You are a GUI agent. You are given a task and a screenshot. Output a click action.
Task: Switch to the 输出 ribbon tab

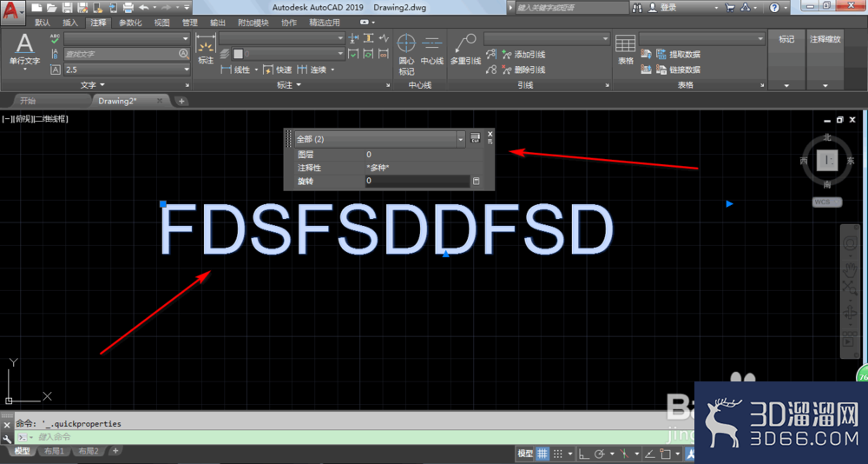218,23
